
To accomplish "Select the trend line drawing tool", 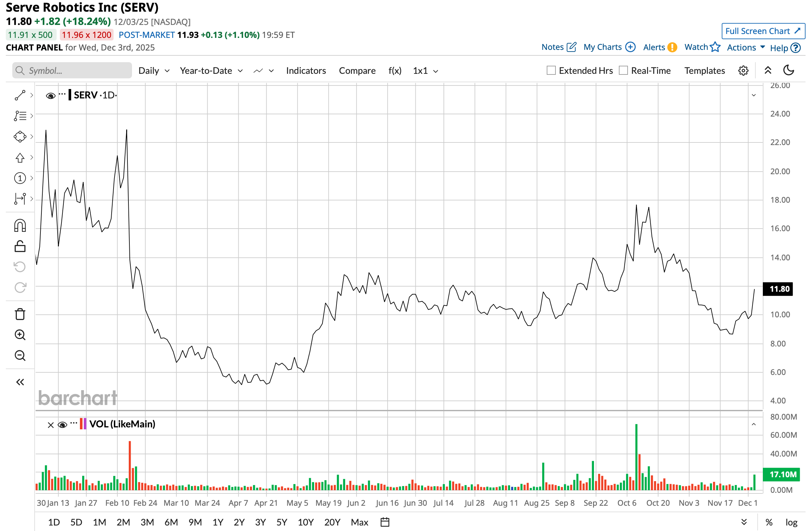I will (20, 95).
